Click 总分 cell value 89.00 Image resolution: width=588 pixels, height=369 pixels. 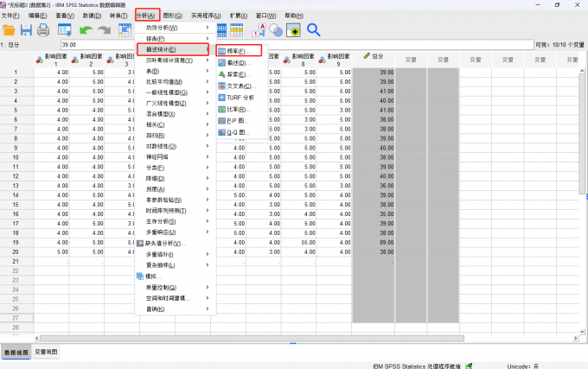pos(374,242)
